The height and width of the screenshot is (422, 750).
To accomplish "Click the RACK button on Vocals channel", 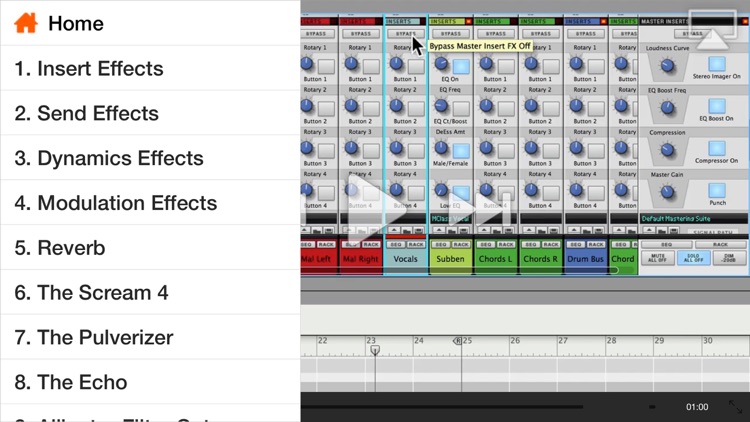I will click(416, 244).
